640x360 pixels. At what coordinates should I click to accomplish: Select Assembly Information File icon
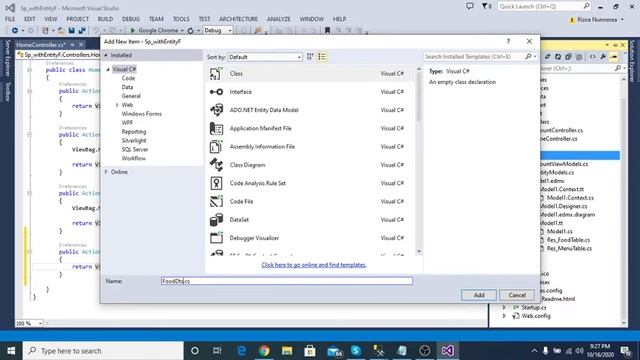click(x=216, y=147)
